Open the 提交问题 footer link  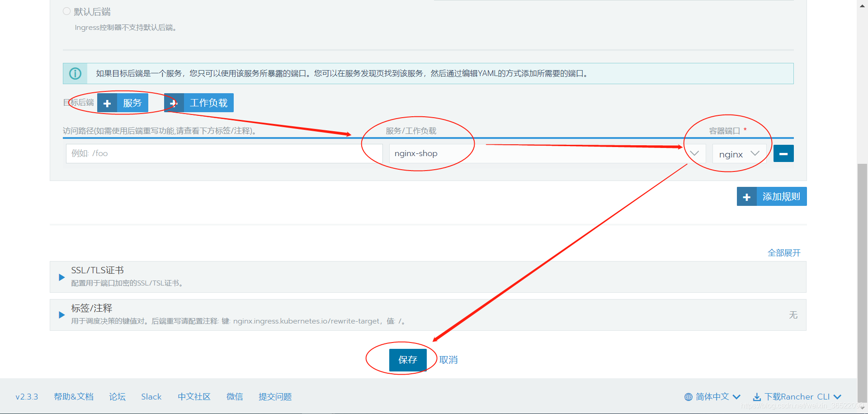point(275,397)
